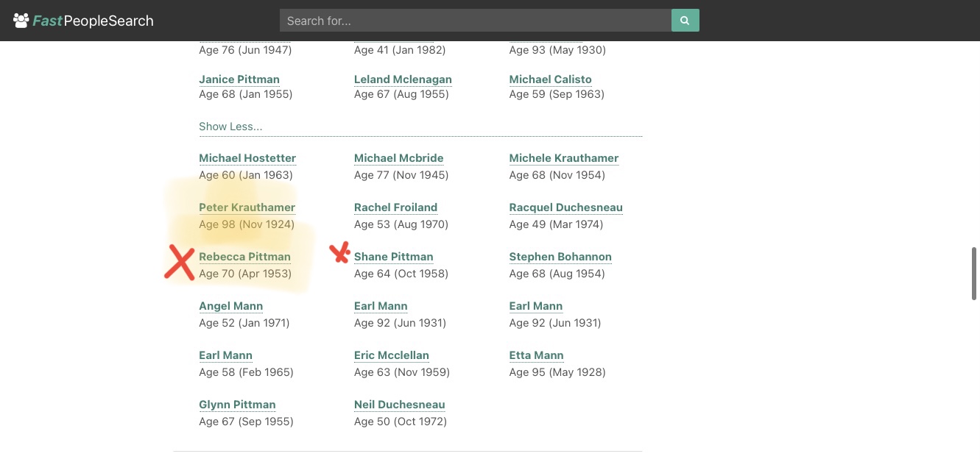Open Shane Pittman's profile link
980x462 pixels.
393,257
